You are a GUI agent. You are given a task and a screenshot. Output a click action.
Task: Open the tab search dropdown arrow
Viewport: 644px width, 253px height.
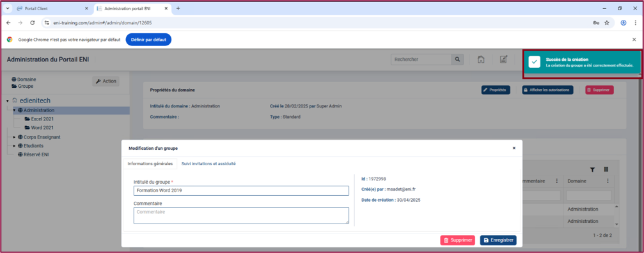pyautogui.click(x=8, y=8)
